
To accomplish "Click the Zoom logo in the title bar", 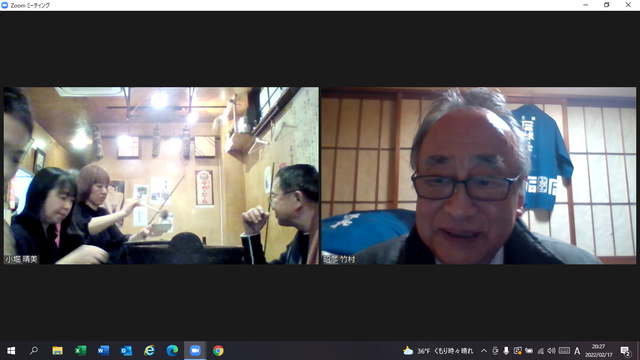I will point(5,5).
